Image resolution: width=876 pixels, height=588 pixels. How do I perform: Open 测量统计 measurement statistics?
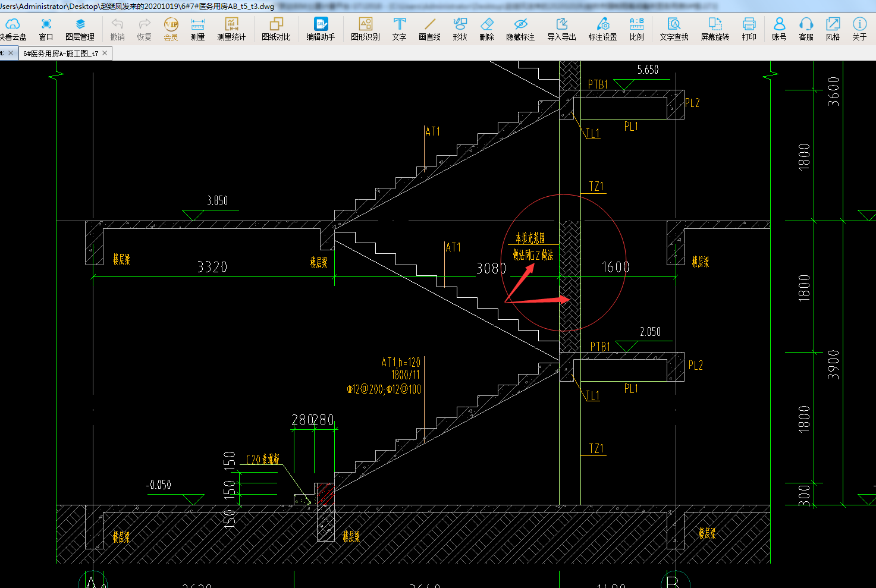pos(231,29)
